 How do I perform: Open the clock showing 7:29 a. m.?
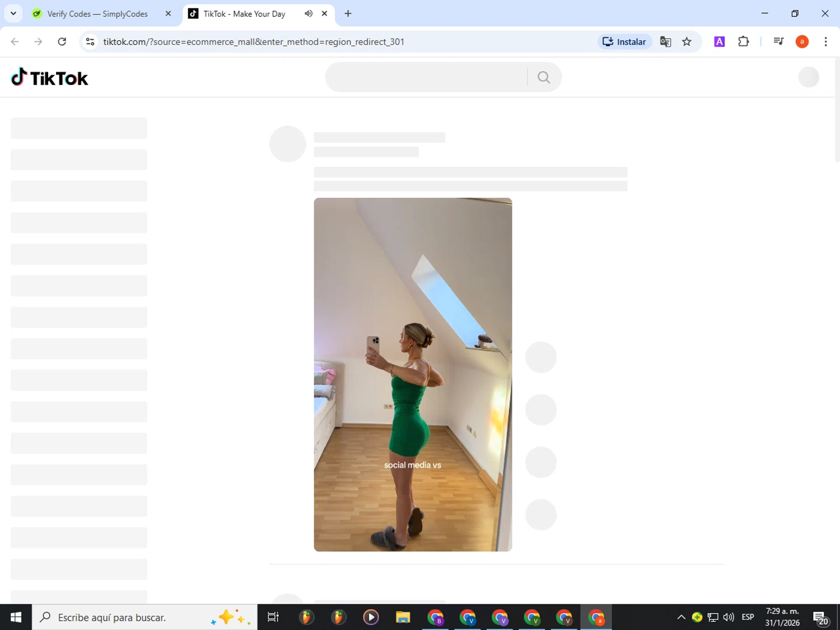[782, 617]
